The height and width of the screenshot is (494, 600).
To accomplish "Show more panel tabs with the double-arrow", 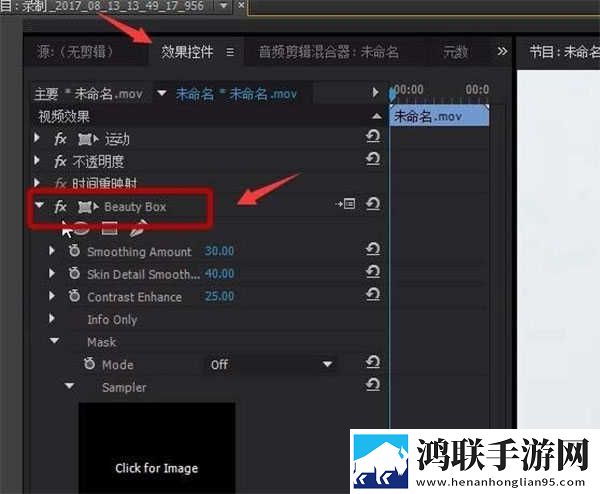I will (x=502, y=51).
